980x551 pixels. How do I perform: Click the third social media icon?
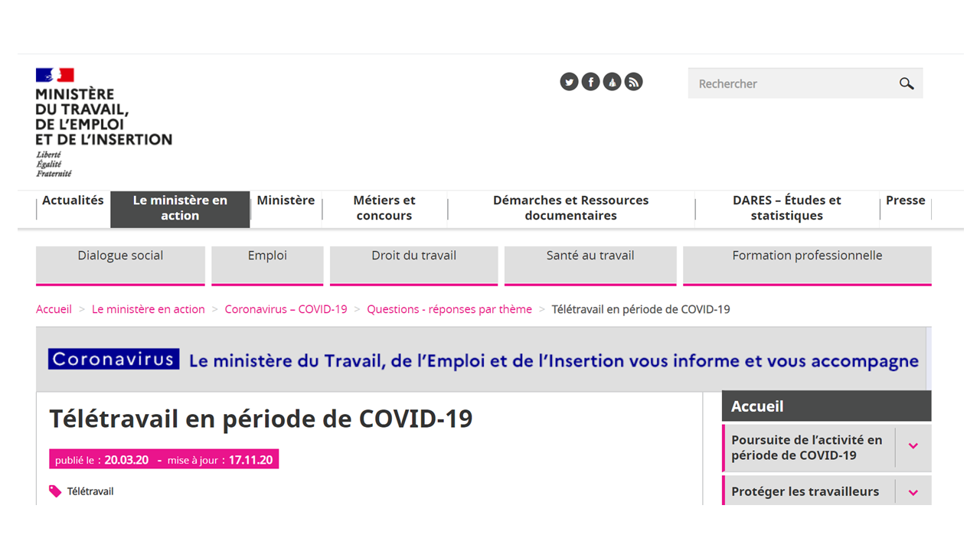click(612, 82)
